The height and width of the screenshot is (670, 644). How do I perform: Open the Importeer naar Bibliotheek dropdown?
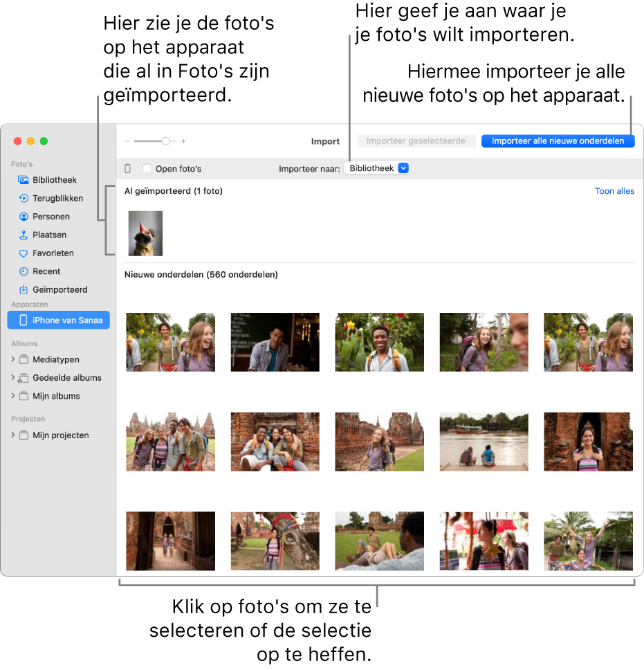point(377,167)
